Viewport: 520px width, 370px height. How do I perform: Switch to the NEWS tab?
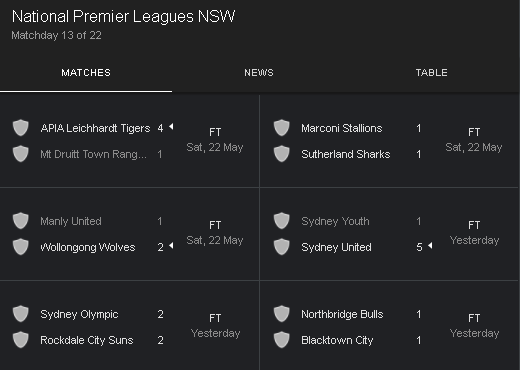(x=259, y=73)
